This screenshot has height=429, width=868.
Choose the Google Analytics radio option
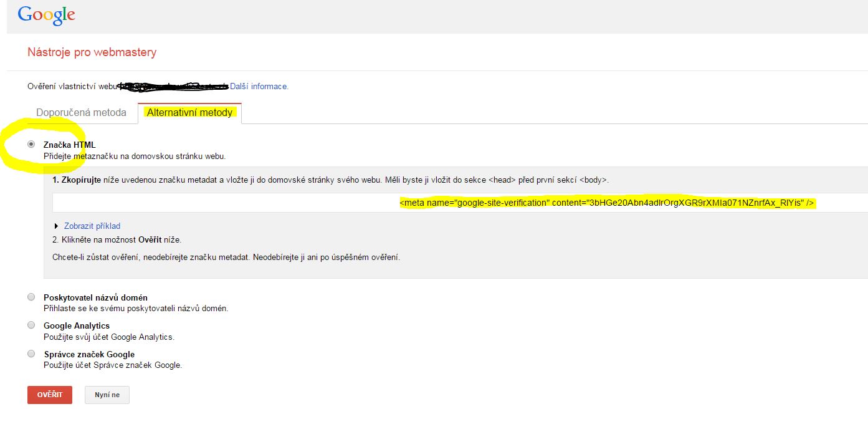coord(31,325)
